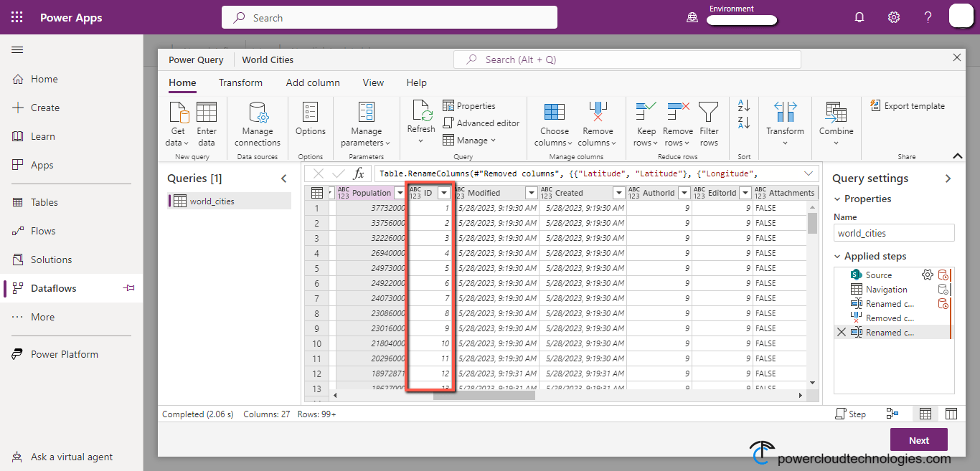Open the Manage dropdown in Query group

click(x=469, y=141)
